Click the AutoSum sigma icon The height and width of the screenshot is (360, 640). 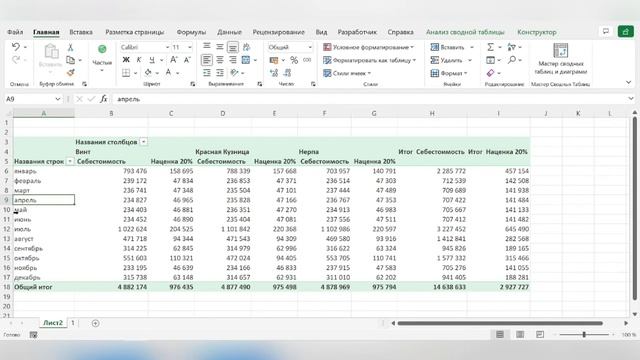coord(490,47)
